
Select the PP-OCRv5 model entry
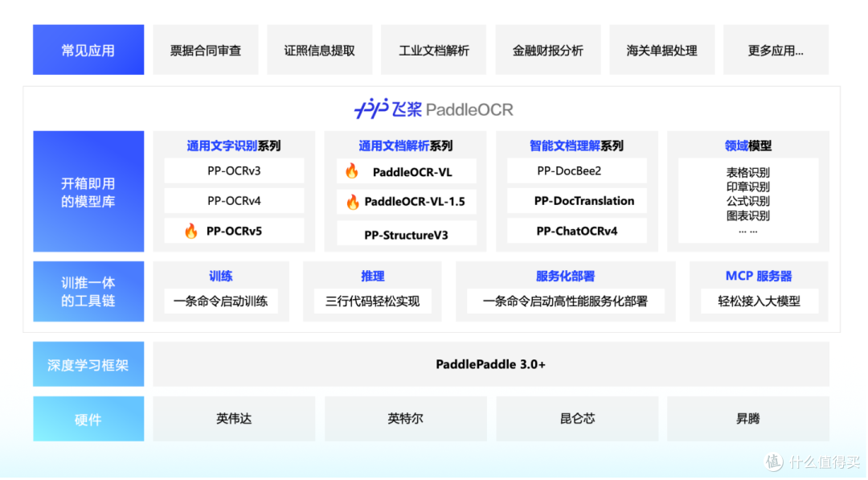coord(234,231)
